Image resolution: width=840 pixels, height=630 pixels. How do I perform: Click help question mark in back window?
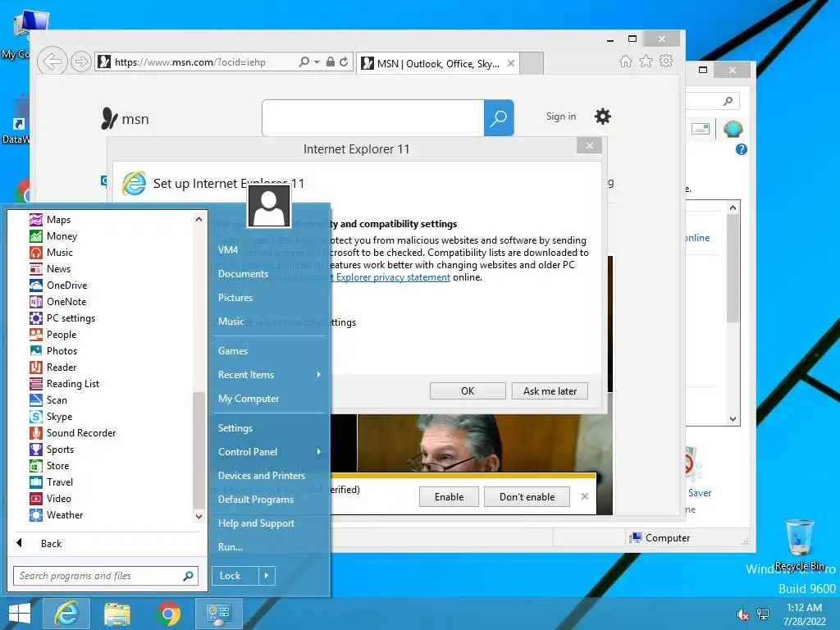[742, 149]
